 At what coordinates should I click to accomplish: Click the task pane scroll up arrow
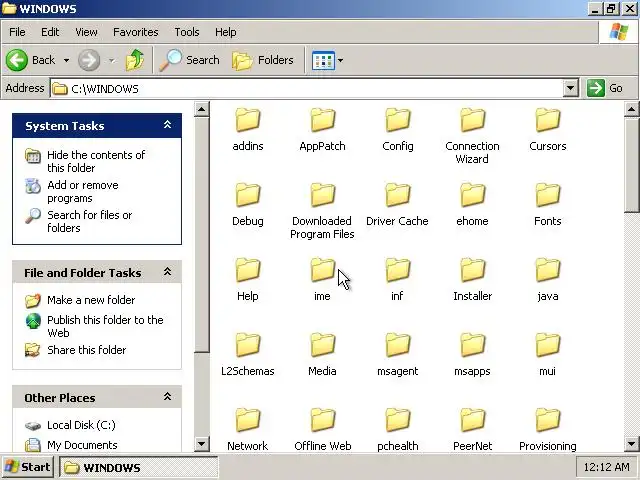click(x=202, y=109)
